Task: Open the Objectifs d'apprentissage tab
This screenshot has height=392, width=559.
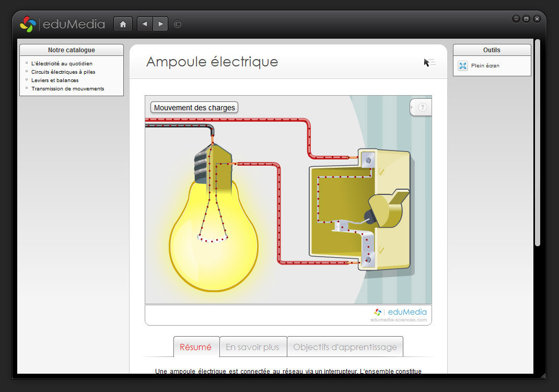Action: point(345,347)
